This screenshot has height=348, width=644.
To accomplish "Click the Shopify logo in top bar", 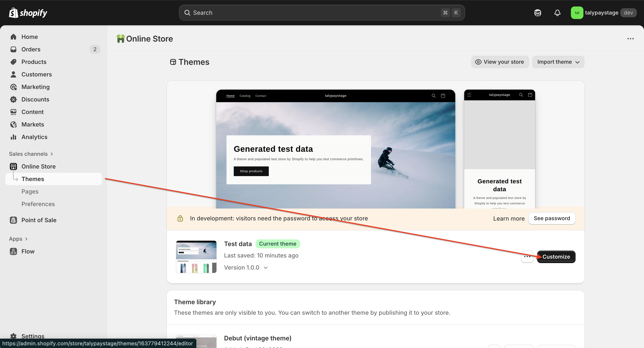I will click(x=28, y=13).
